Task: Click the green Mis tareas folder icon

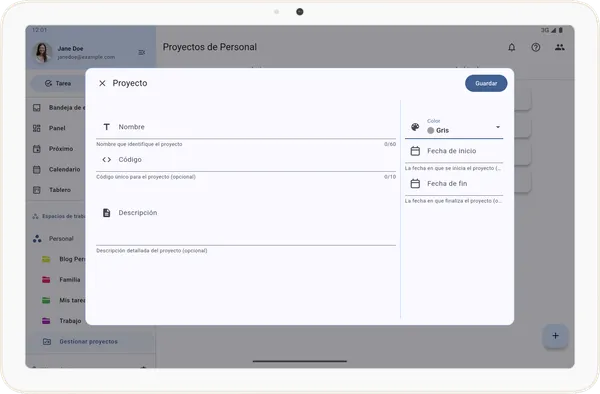Action: 46,300
